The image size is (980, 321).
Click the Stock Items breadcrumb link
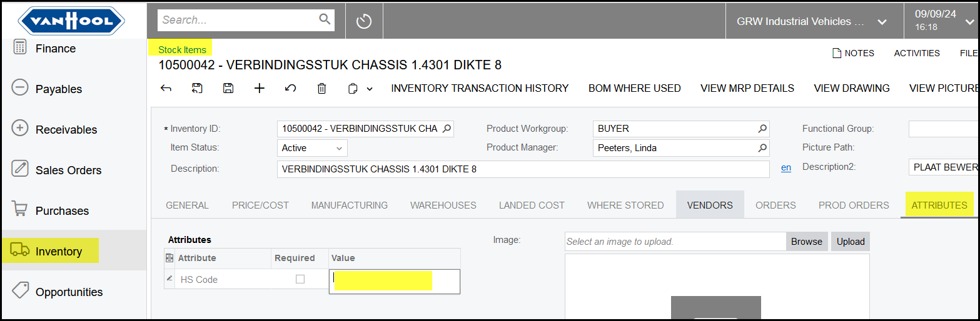[x=182, y=49]
